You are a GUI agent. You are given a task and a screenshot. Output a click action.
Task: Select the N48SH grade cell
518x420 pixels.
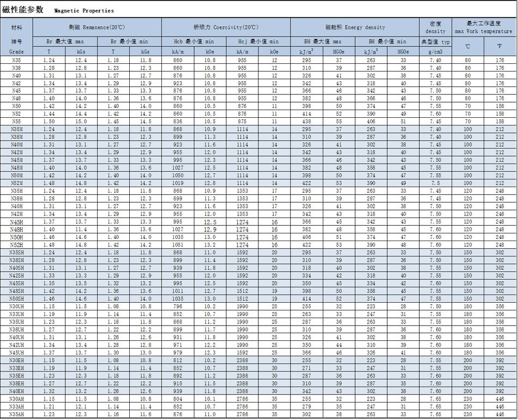pyautogui.click(x=16, y=291)
